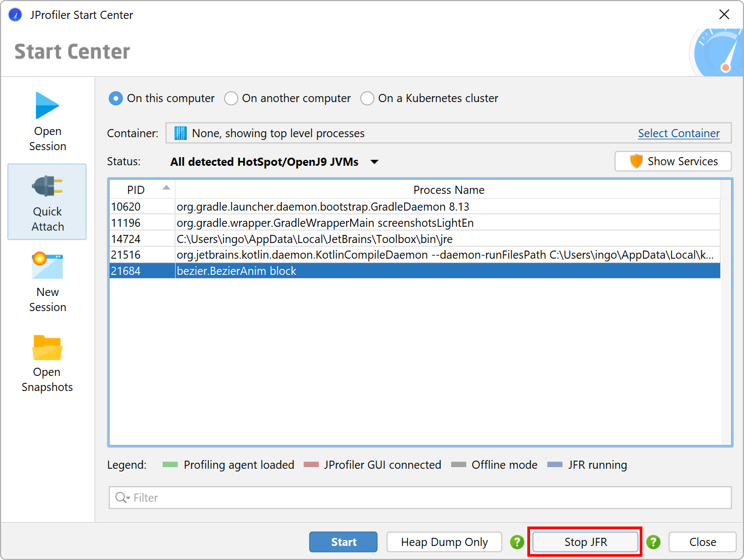
Task: Click the help icon next to Stop JFR
Action: click(x=653, y=542)
